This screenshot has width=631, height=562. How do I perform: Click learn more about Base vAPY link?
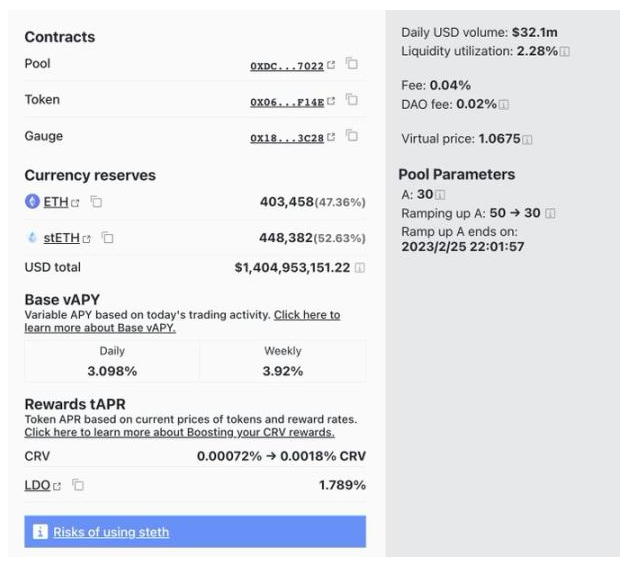pyautogui.click(x=183, y=321)
